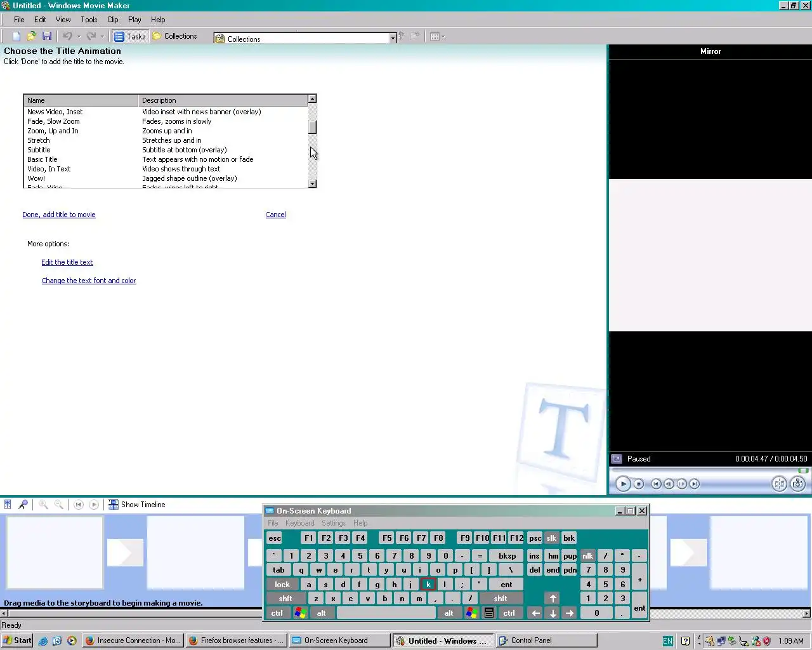Viewport: 812px width, 650px height.
Task: Open the View menu in Movie Maker
Action: 63,20
